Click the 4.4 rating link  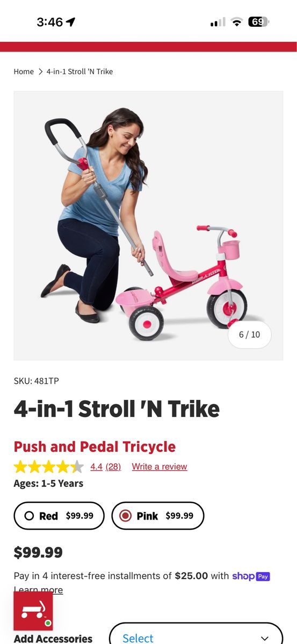pos(96,466)
